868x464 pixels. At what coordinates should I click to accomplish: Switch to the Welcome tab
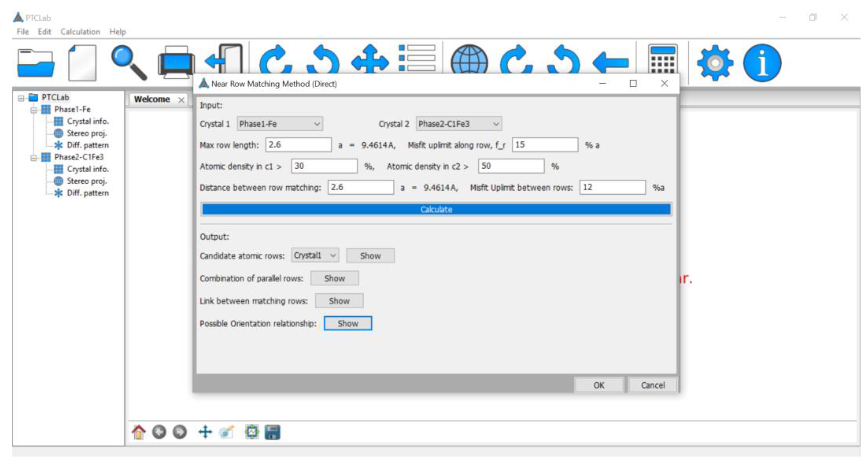[x=152, y=99]
